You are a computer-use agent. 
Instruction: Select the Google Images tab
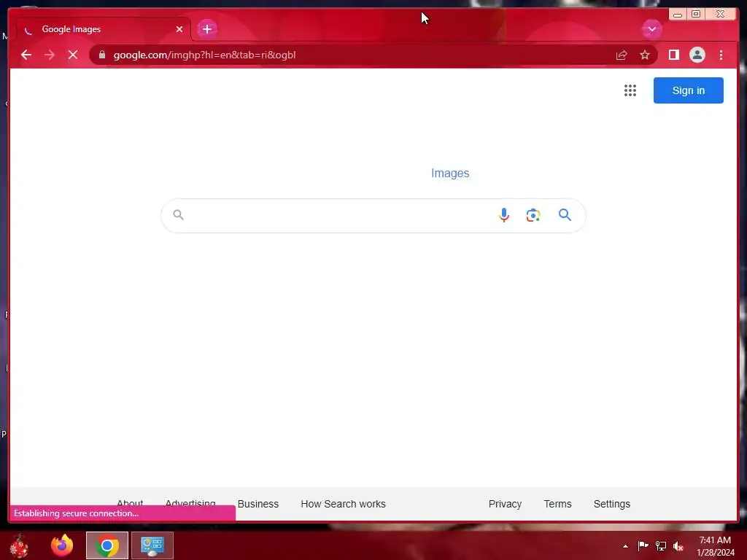coord(104,29)
